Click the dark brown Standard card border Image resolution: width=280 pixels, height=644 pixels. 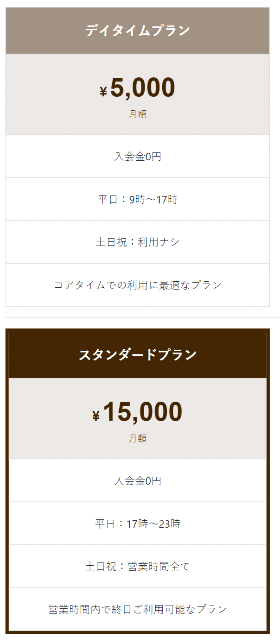(x=7, y=481)
